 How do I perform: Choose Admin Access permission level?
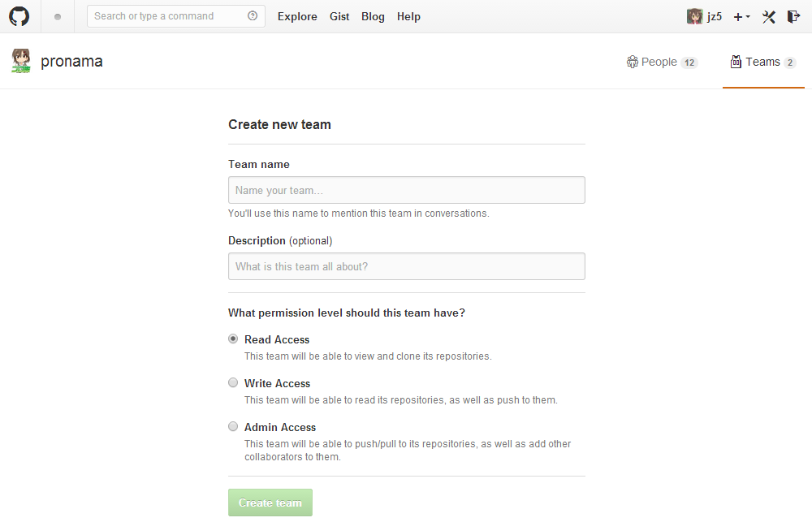tap(233, 427)
